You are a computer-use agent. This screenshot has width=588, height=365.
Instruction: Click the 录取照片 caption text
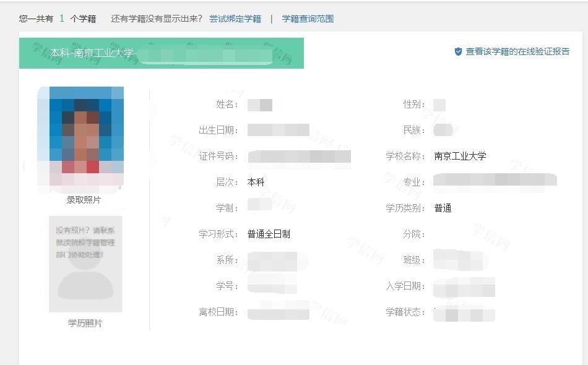click(84, 200)
